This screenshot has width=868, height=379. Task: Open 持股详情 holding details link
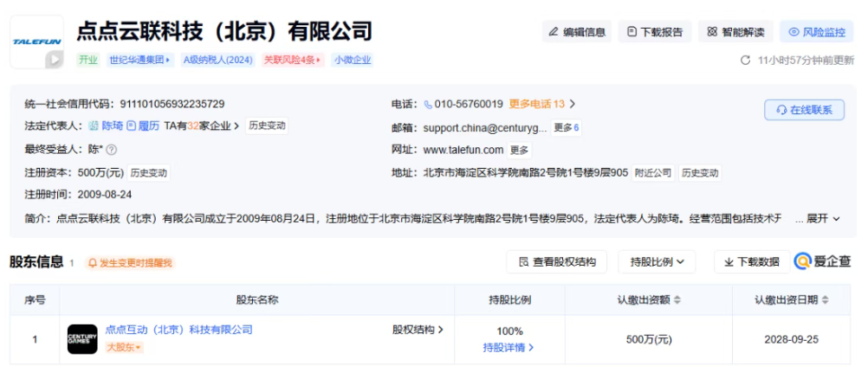(x=508, y=348)
